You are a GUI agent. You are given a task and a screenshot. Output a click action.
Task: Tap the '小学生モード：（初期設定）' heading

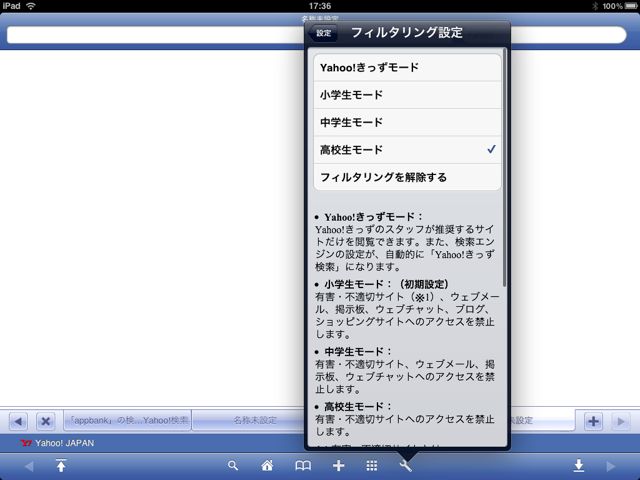[x=387, y=284]
